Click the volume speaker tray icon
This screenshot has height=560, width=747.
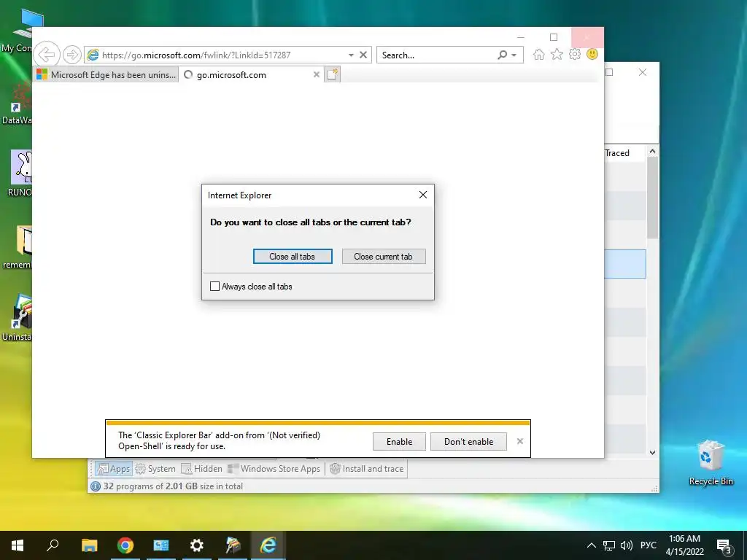tap(627, 545)
